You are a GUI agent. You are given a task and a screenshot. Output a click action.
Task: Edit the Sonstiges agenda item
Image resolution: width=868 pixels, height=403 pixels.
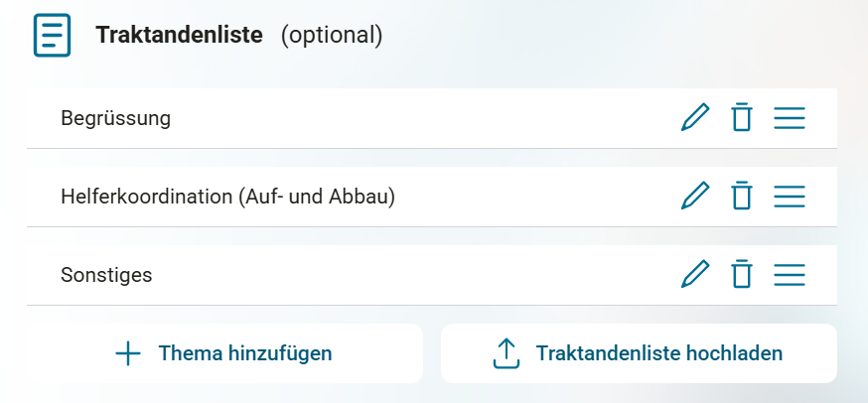coord(695,274)
